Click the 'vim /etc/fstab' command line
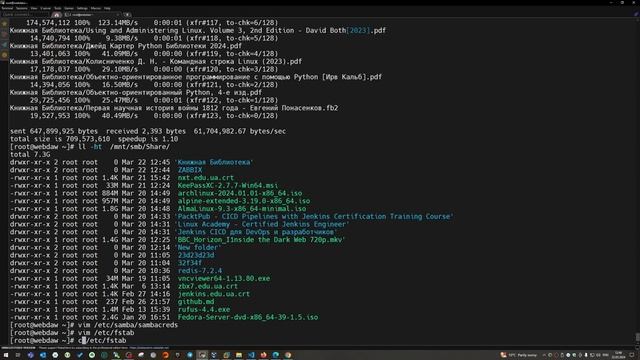This screenshot has height=360, width=640. [106, 333]
